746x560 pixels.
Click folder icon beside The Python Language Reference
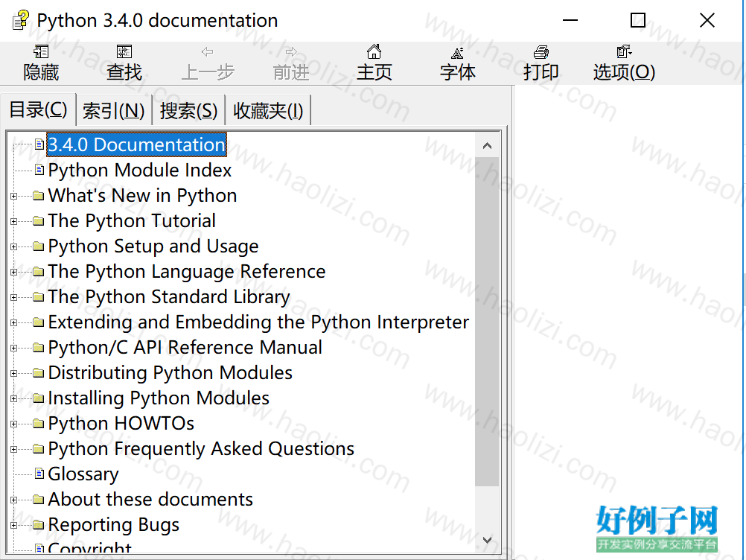coord(39,272)
